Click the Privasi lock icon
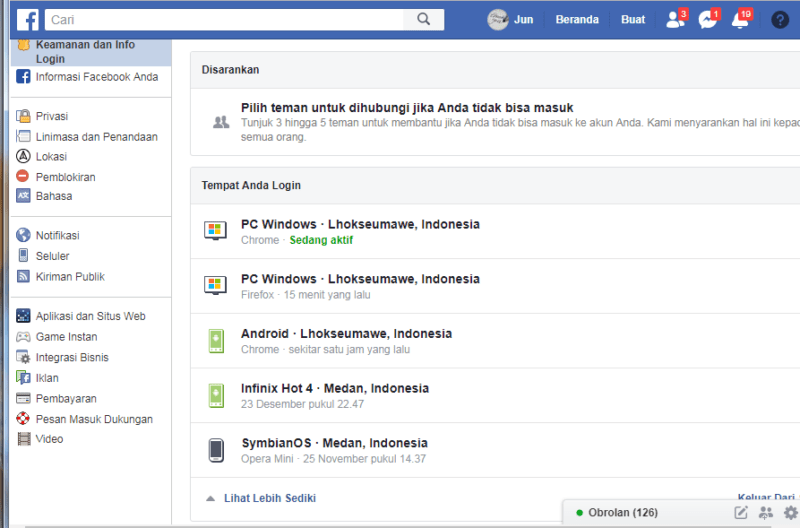 (23, 116)
